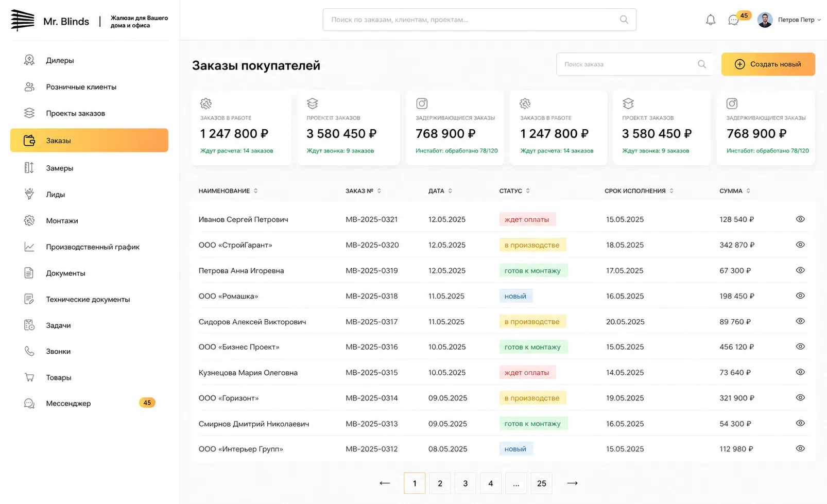
Task: Sort orders by СУММА column arrows
Action: coord(748,191)
